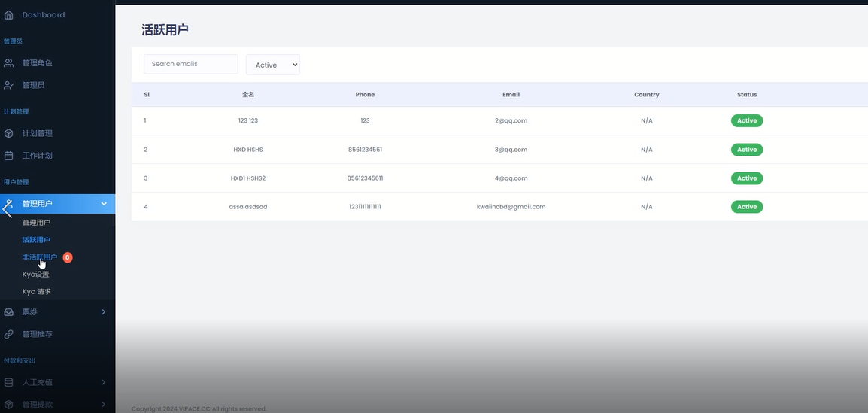The width and height of the screenshot is (868, 413).
Task: Click the Phone column header
Action: click(x=365, y=95)
